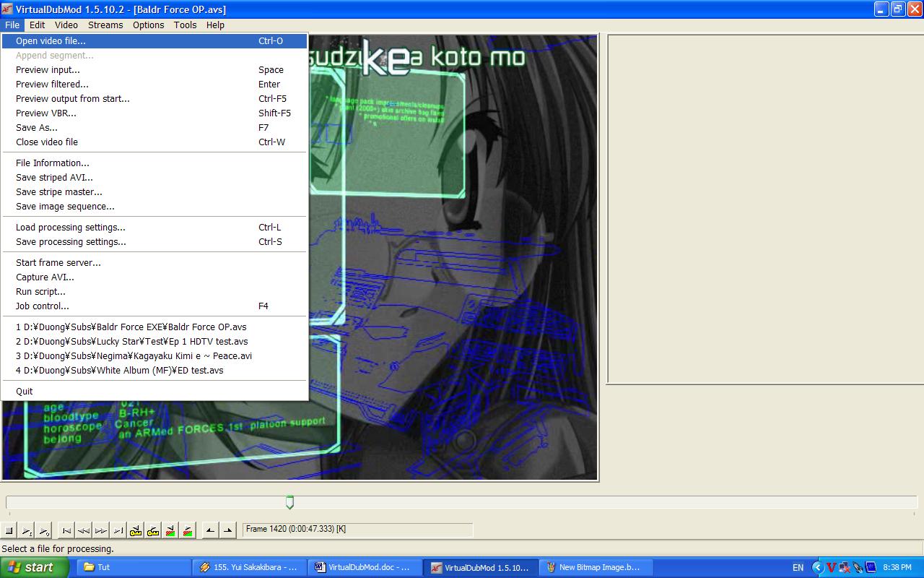Screen dimensions: 924x578
Task: Jump to the end of video
Action: pyautogui.click(x=118, y=530)
